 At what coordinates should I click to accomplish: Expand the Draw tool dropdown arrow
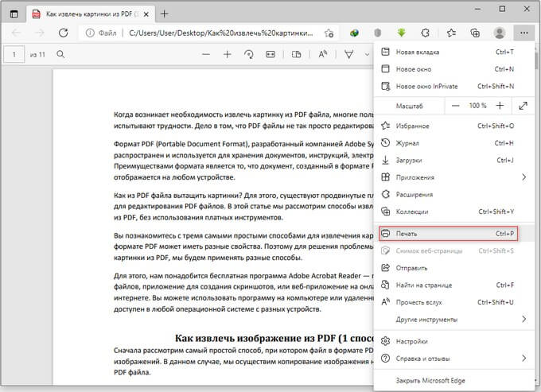click(x=367, y=55)
